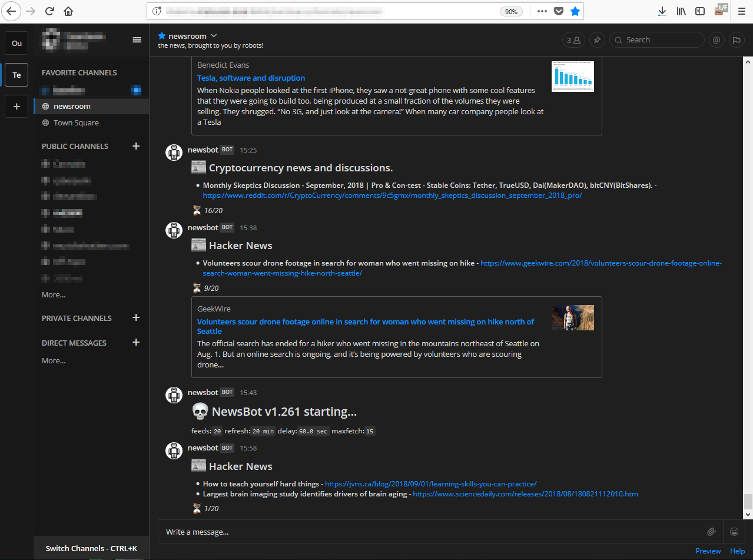Open the geekwire.com drone footage URL
The width and height of the screenshot is (753, 560).
click(x=462, y=268)
